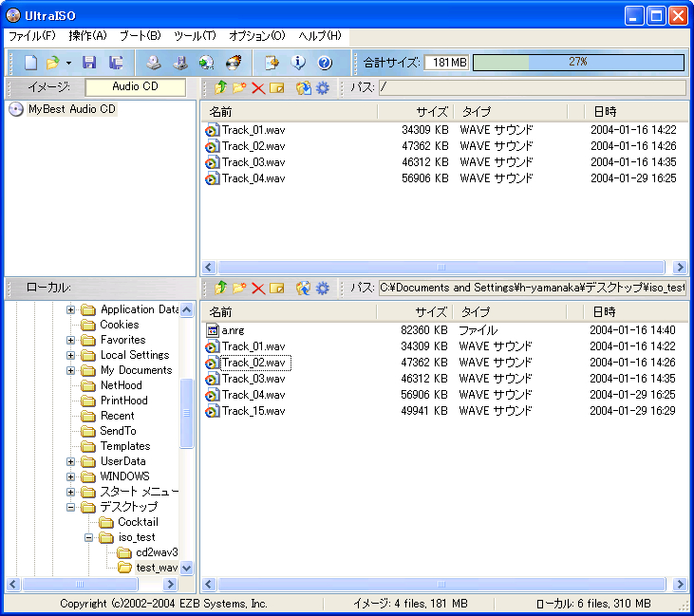Sort local file list by 日時 column

(x=635, y=312)
